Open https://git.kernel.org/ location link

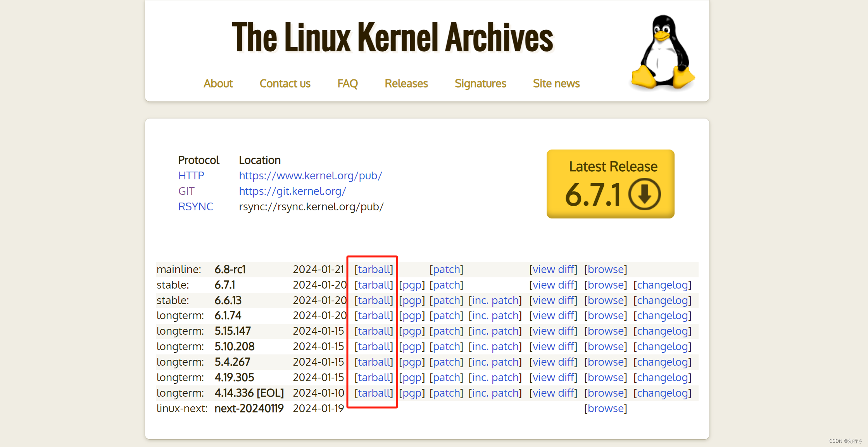tap(292, 191)
